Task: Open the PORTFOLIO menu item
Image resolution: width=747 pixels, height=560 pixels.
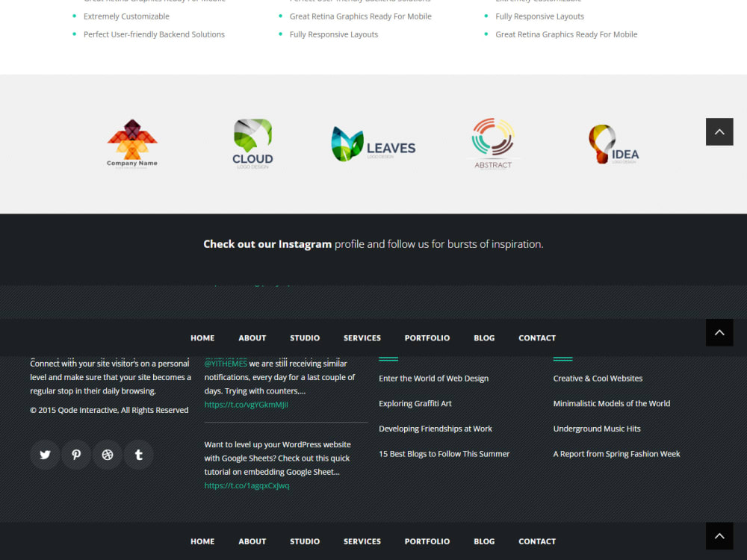Action: (427, 337)
